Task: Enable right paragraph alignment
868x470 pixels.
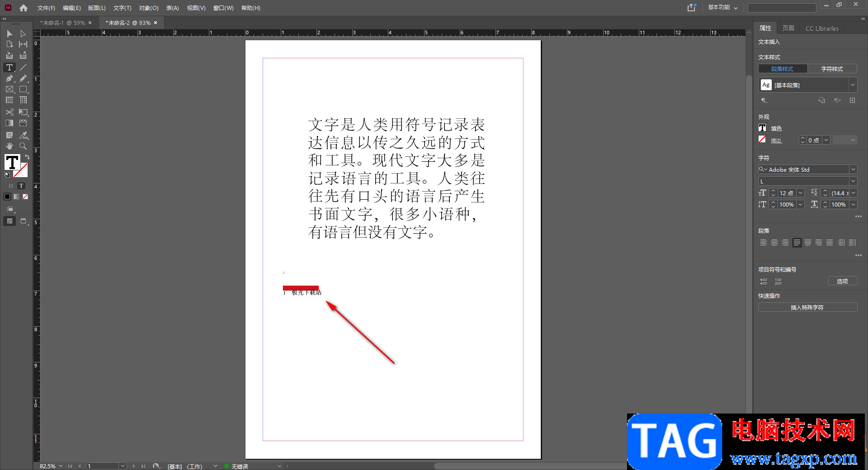Action: [x=785, y=243]
